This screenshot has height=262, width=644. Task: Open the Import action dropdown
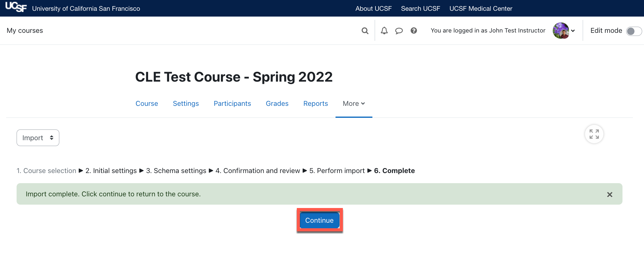click(x=38, y=138)
